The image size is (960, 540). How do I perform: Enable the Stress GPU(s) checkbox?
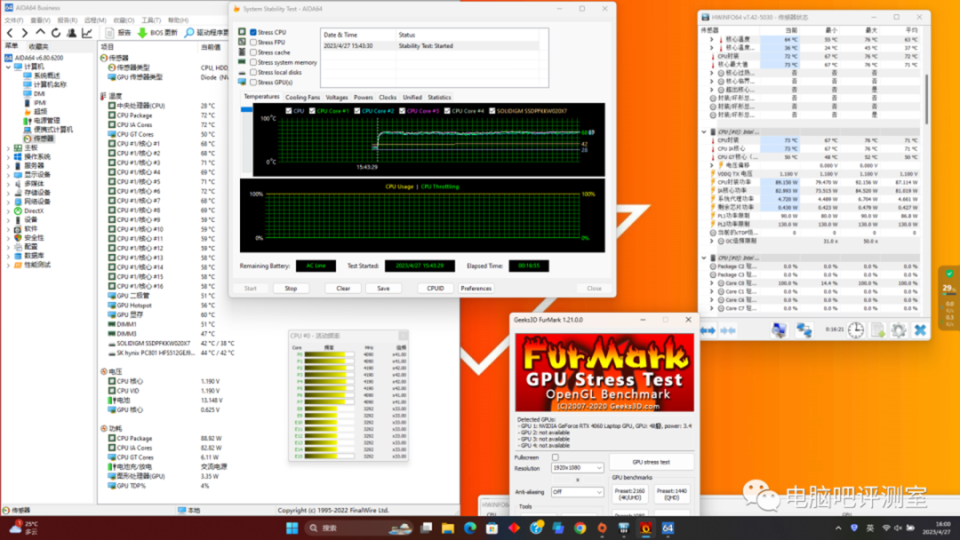(x=253, y=82)
